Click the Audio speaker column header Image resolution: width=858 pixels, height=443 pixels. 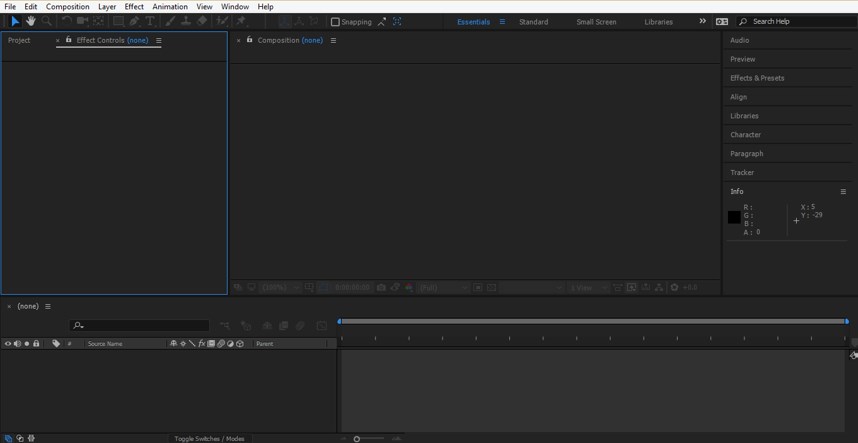click(18, 344)
